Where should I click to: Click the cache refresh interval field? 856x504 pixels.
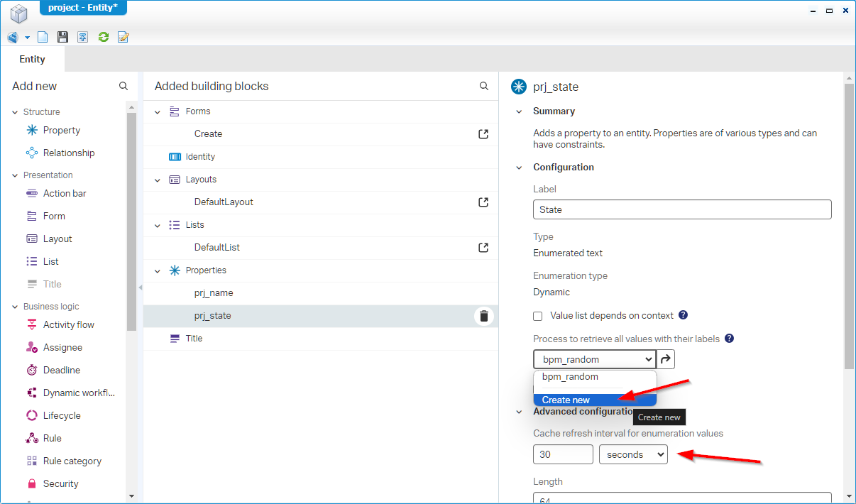click(562, 454)
